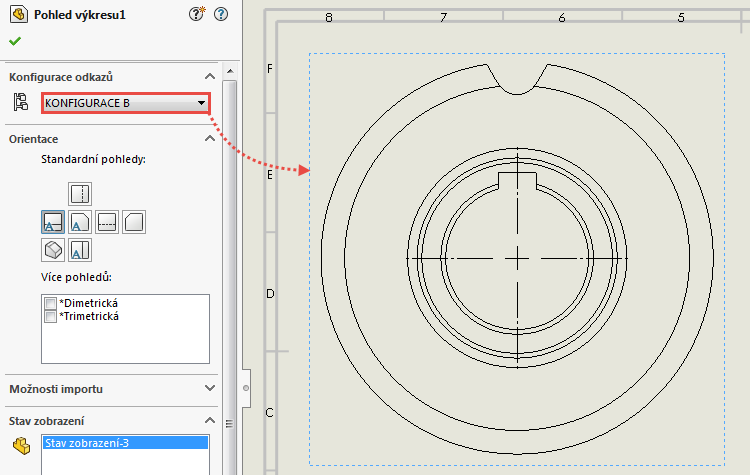The image size is (750, 475).
Task: Select the top standard view icon
Action: coord(80,194)
